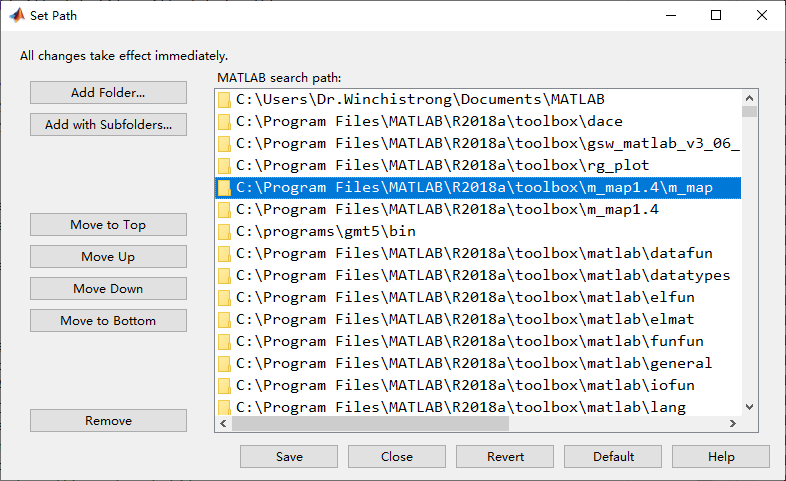Click vertical scrollbar down arrow
The width and height of the screenshot is (786, 481).
pyautogui.click(x=749, y=407)
